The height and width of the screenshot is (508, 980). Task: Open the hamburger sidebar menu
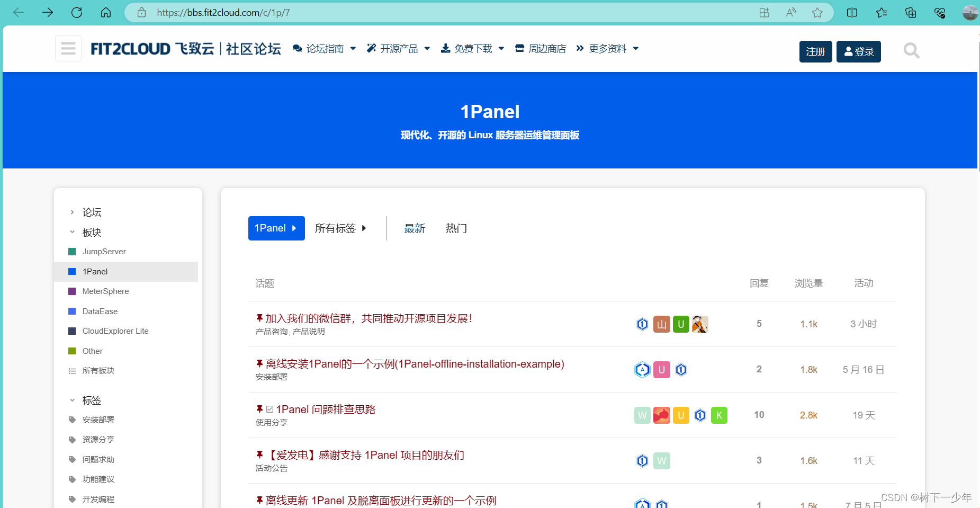point(68,49)
